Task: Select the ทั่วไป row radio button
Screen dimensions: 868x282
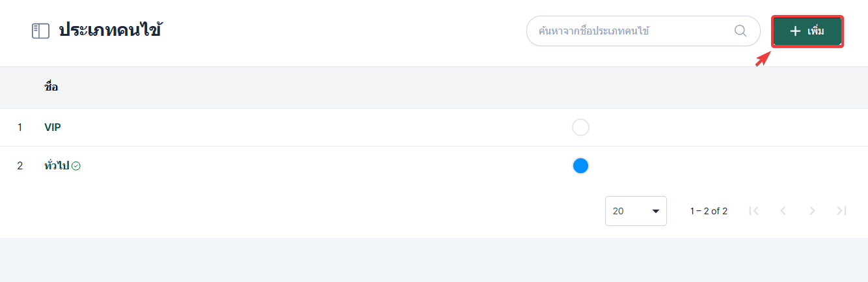Action: [580, 166]
